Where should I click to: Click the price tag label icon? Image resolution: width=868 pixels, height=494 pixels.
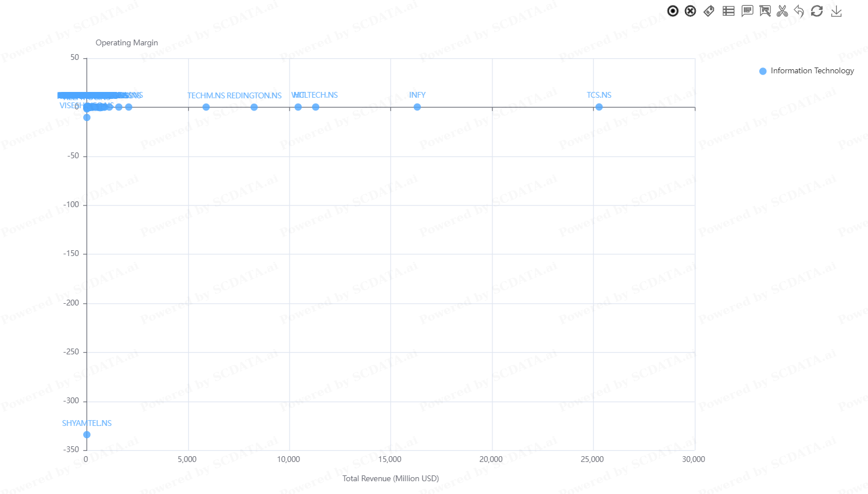point(709,11)
